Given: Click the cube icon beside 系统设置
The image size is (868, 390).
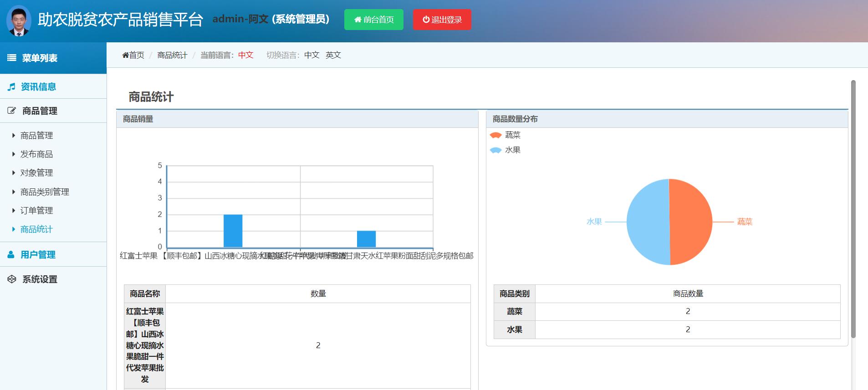Looking at the screenshot, I should point(12,279).
